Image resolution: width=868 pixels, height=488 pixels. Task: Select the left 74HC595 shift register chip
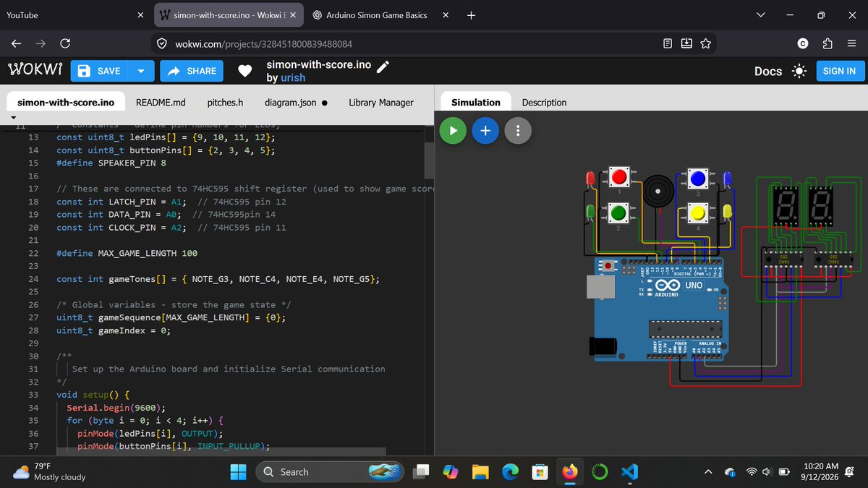click(784, 258)
